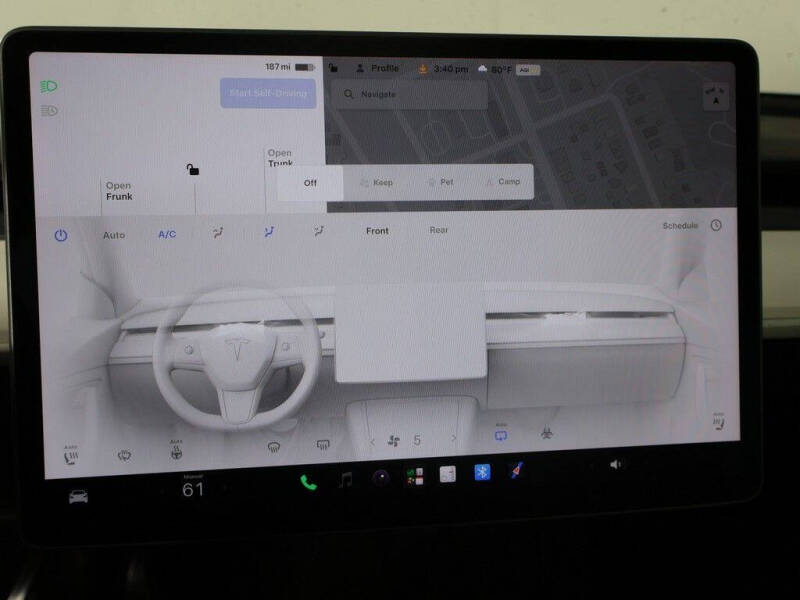This screenshot has height=600, width=800.
Task: Toggle the climate power button
Action: click(61, 235)
